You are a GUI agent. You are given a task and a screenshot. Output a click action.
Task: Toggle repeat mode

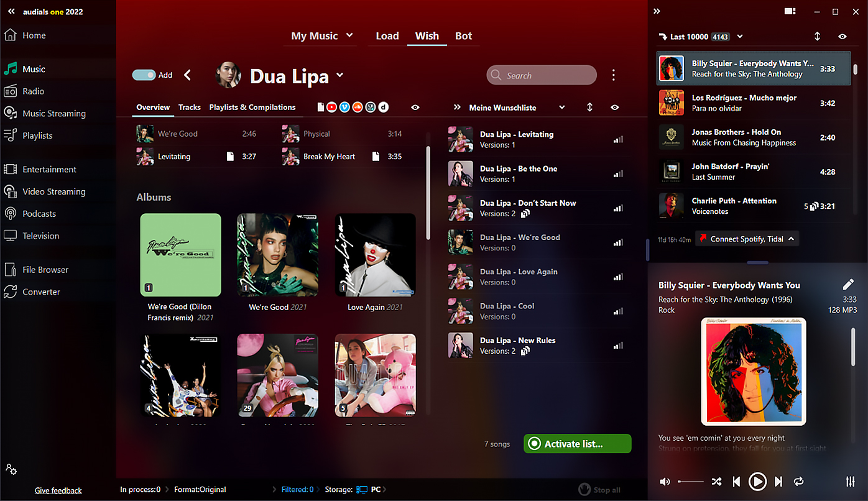799,481
